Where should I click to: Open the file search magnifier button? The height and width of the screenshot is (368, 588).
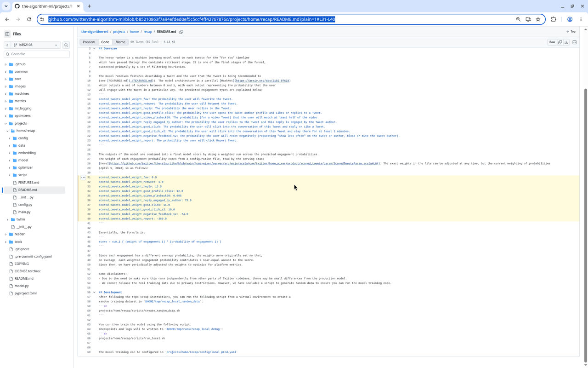[66, 45]
